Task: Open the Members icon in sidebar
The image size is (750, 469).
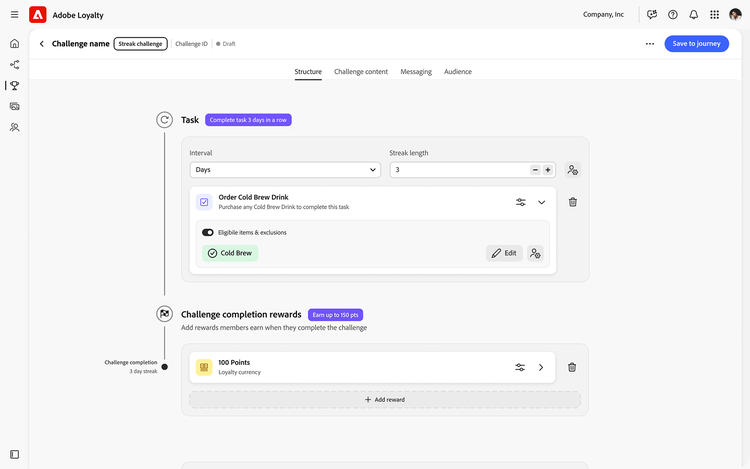Action: tap(14, 127)
